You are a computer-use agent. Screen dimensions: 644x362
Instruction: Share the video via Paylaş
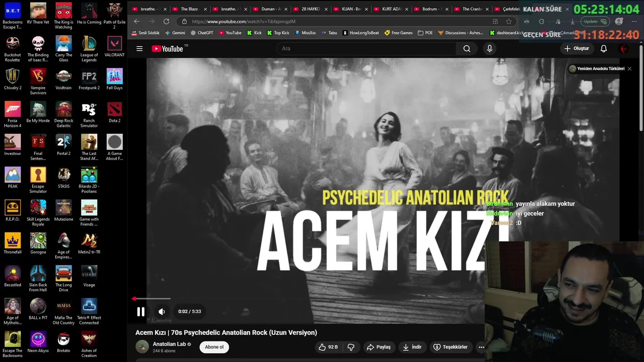(378, 347)
